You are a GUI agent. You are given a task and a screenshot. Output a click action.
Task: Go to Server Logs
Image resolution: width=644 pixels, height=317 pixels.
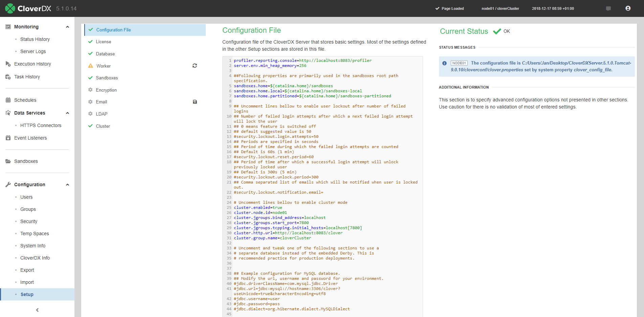click(33, 51)
